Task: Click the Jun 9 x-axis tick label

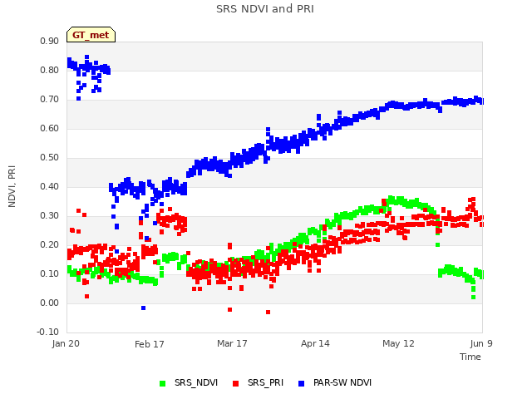Action: [481, 343]
